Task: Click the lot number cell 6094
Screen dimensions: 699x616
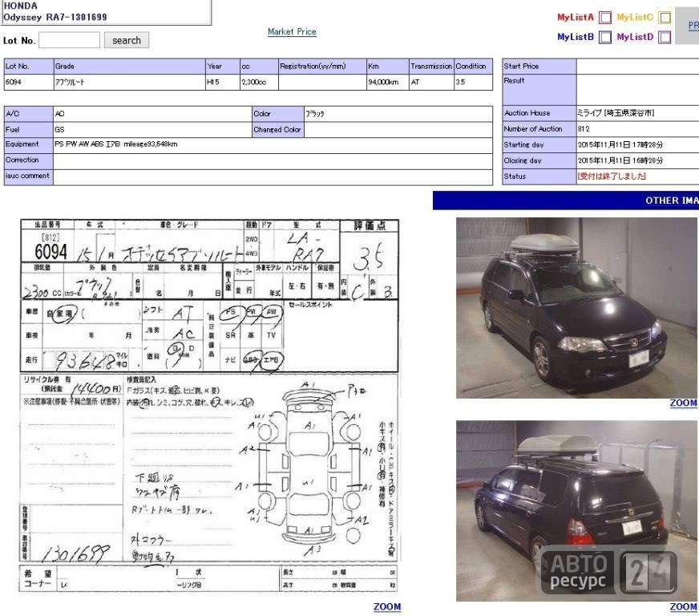Action: pos(29,82)
